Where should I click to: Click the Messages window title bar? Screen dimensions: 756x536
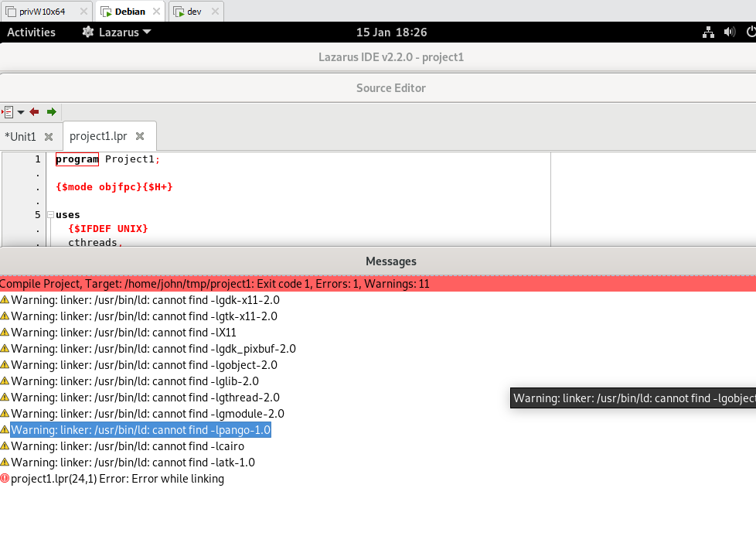[x=378, y=261]
